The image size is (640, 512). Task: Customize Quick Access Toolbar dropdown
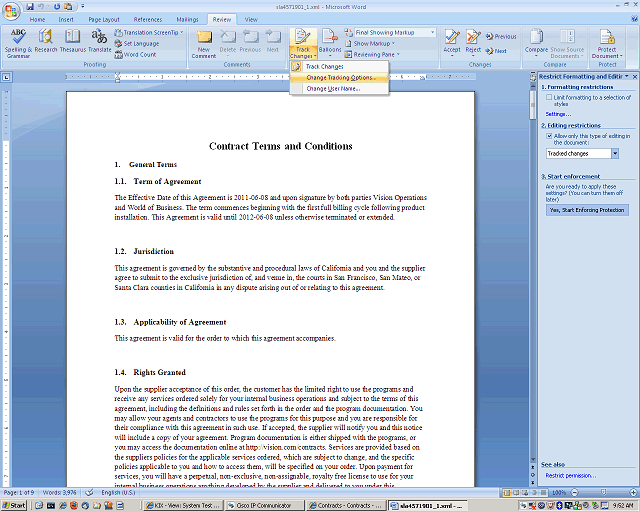pos(82,7)
